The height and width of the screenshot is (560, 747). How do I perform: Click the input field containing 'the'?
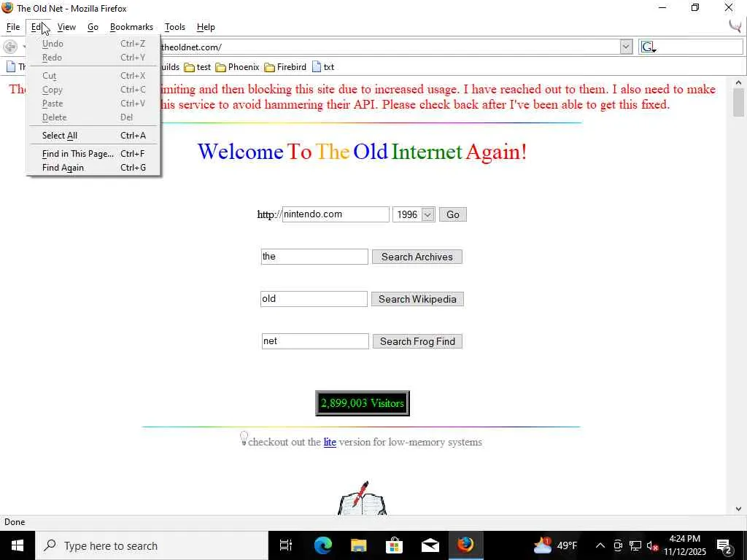pos(314,257)
